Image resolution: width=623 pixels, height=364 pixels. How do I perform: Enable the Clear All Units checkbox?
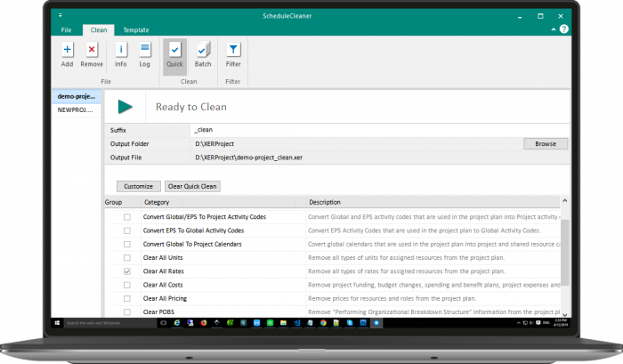click(126, 257)
